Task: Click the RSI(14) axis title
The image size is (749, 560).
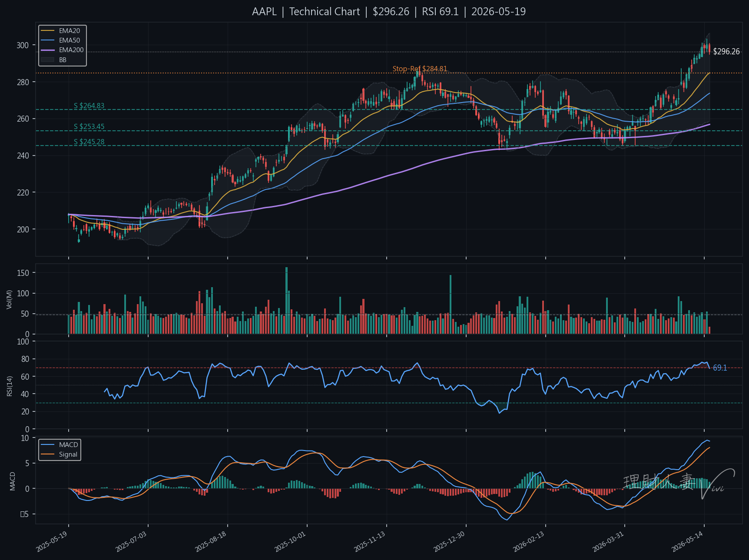Action: [x=10, y=386]
